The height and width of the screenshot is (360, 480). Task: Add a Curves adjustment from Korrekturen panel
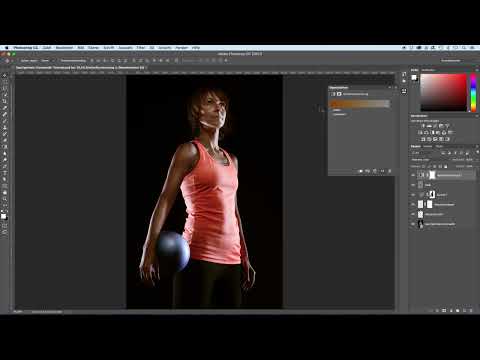point(435,126)
